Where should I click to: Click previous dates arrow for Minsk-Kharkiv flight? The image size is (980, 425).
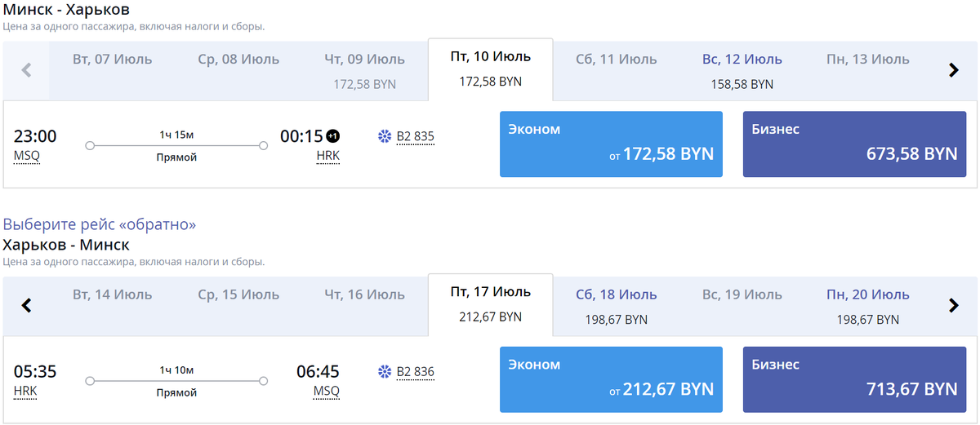pos(26,70)
